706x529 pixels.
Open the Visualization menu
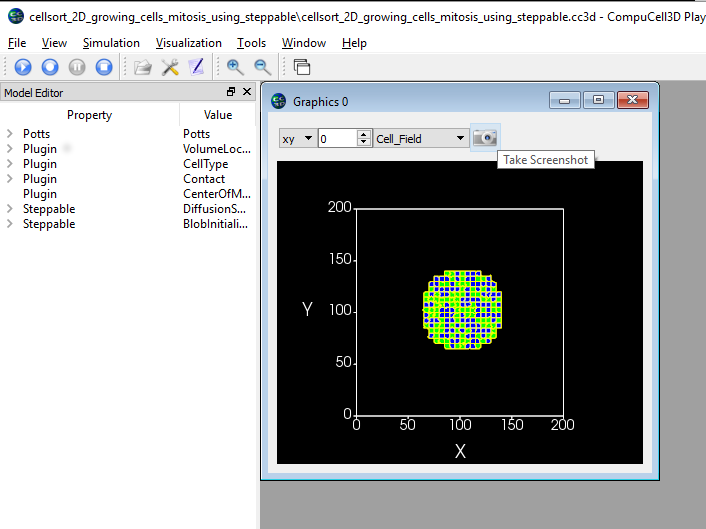pyautogui.click(x=189, y=43)
